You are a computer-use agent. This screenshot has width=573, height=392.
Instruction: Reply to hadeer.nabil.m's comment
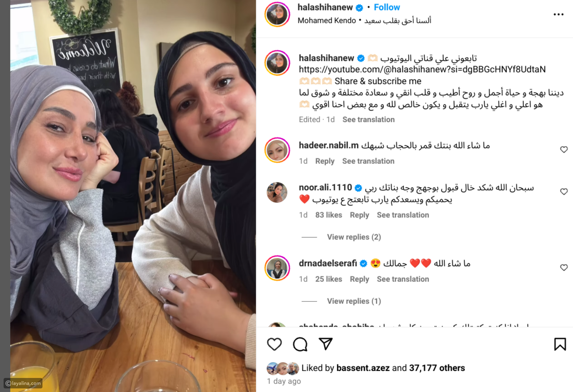(x=325, y=161)
